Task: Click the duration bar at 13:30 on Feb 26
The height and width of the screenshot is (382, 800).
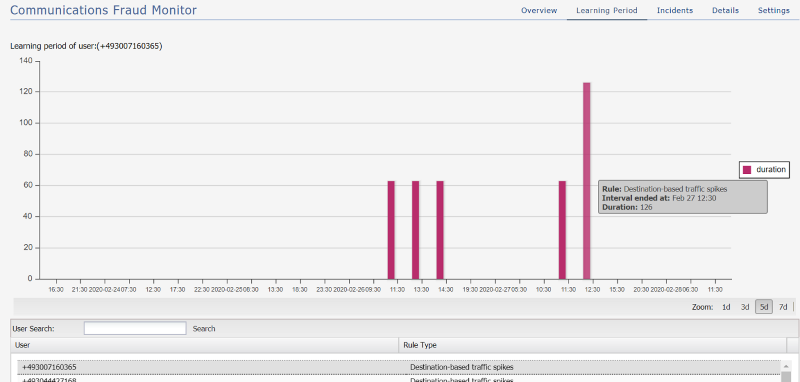Action: coord(415,230)
